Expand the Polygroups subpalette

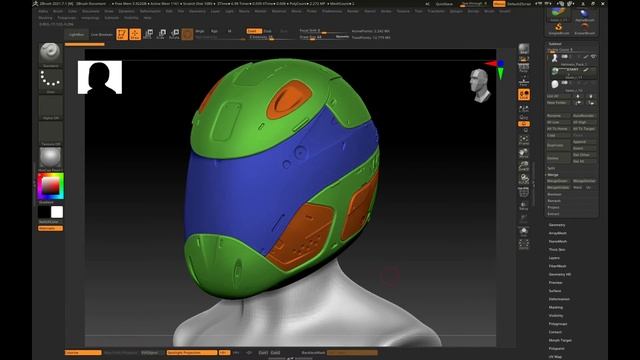(558, 324)
